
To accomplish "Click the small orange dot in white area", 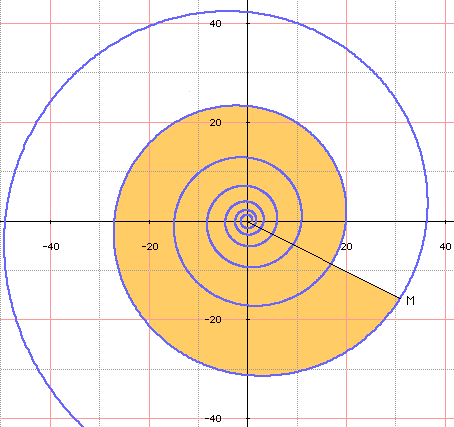I will tap(189, 91).
